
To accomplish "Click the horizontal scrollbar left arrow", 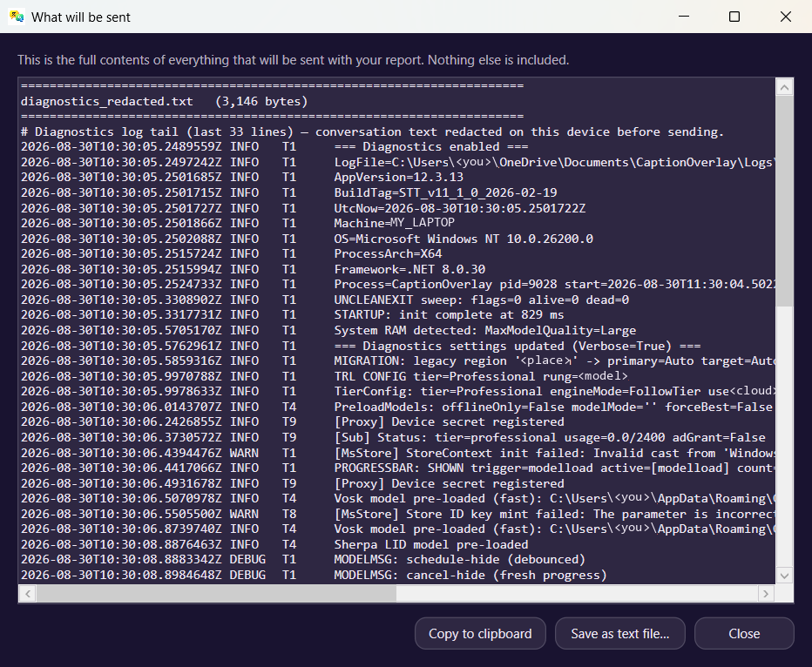I will click(28, 594).
